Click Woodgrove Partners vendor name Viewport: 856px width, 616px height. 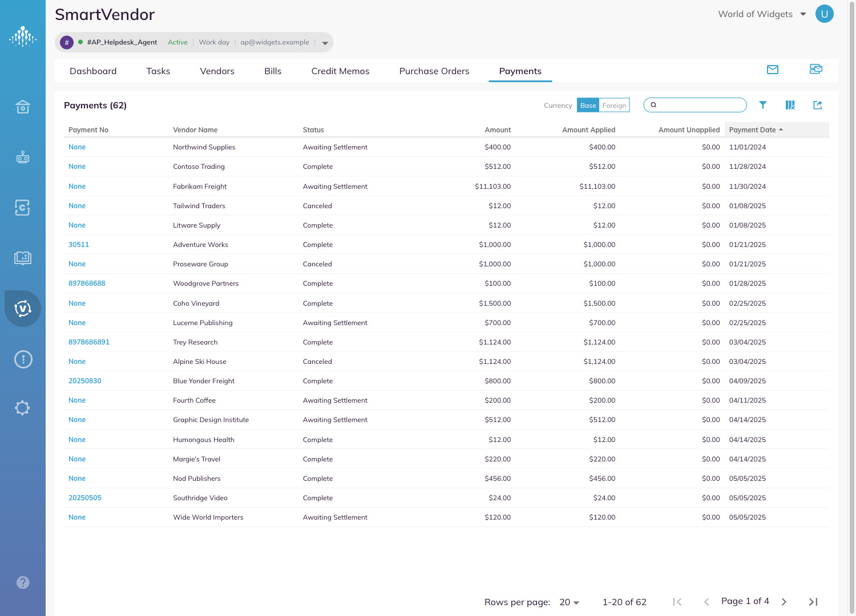pos(206,283)
